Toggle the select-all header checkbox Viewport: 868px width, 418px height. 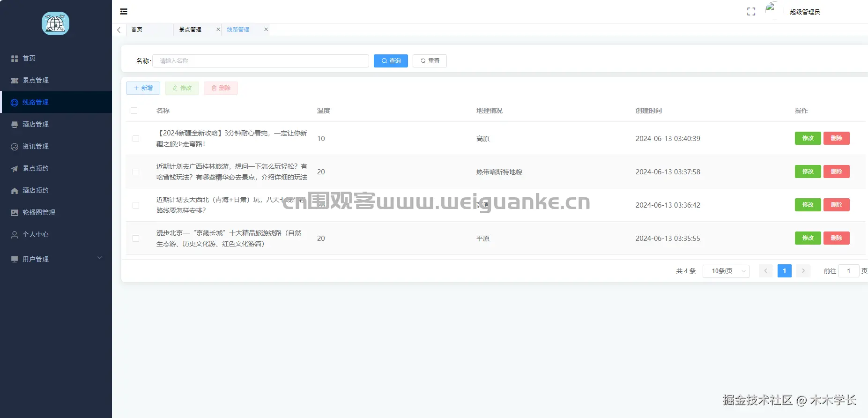tap(134, 111)
